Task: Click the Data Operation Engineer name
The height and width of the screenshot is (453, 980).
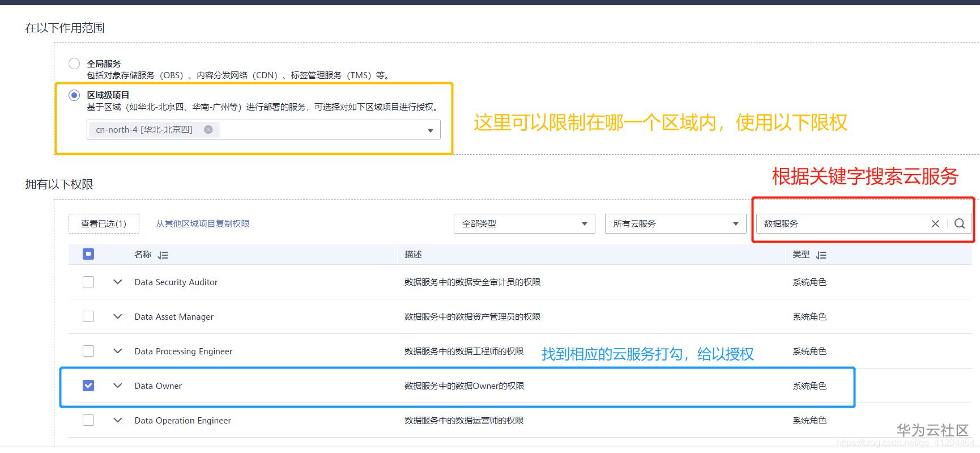Action: 183,420
